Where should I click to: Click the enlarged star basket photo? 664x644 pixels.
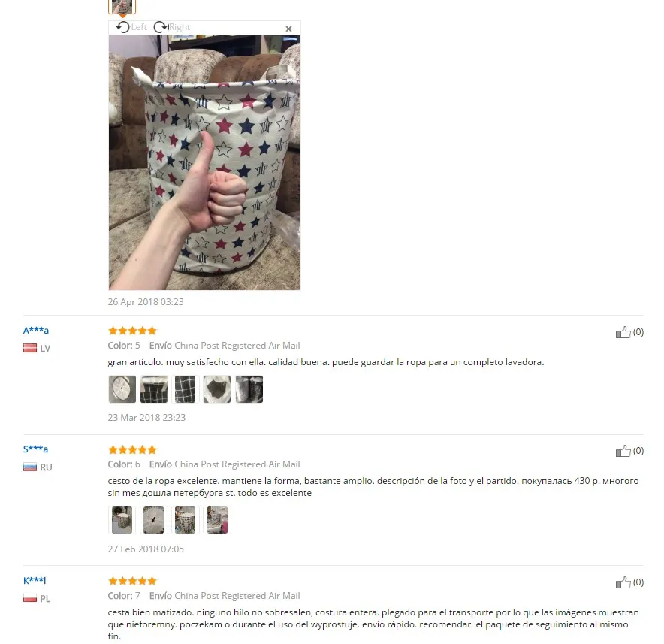tap(204, 162)
